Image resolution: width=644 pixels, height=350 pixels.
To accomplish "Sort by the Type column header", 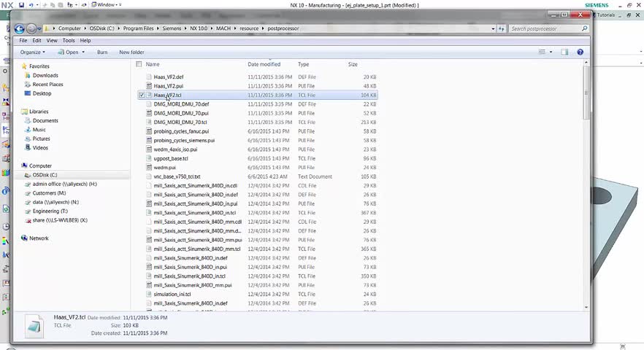I will (304, 64).
